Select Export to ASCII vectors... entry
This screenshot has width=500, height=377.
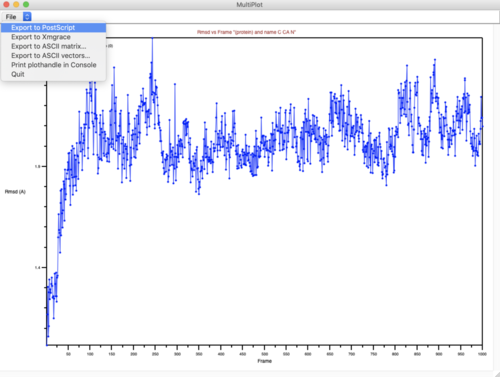point(53,56)
